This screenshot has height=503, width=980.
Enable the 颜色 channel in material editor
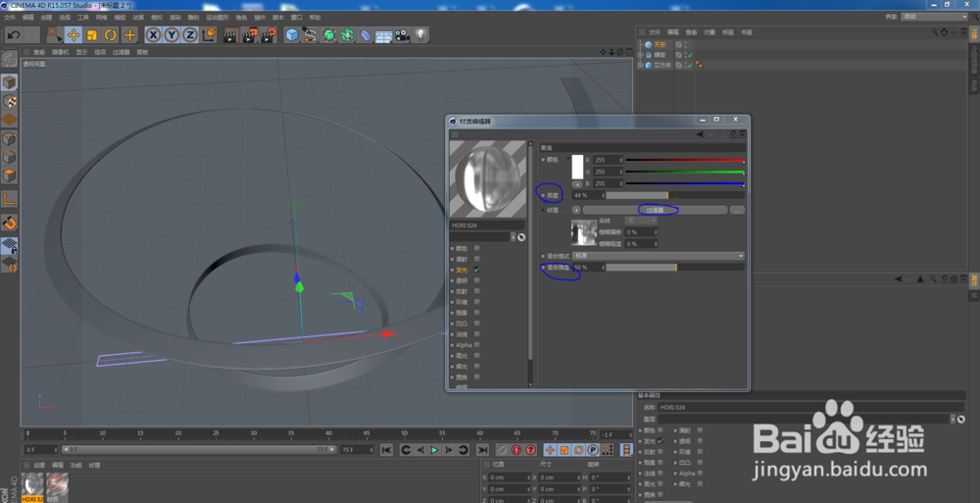477,248
